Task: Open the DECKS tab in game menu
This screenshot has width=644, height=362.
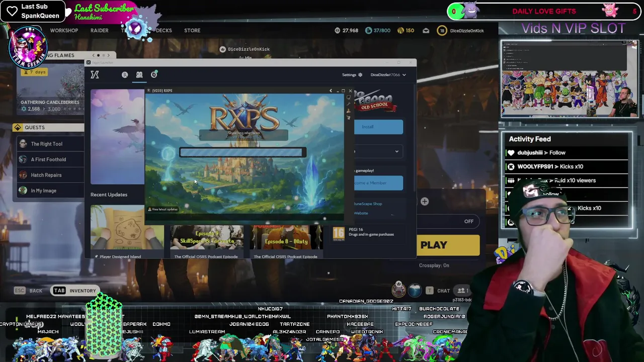Action: [164, 31]
